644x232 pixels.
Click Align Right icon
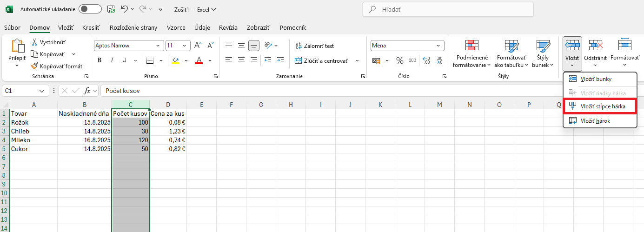coord(253,60)
